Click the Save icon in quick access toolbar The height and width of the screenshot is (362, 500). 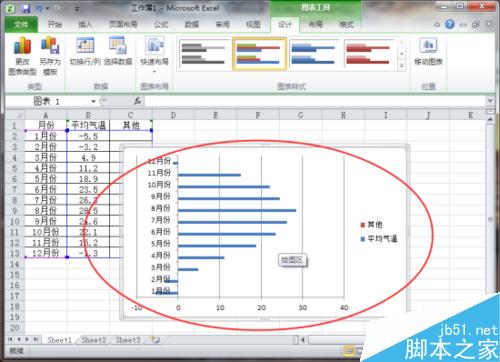pos(26,8)
